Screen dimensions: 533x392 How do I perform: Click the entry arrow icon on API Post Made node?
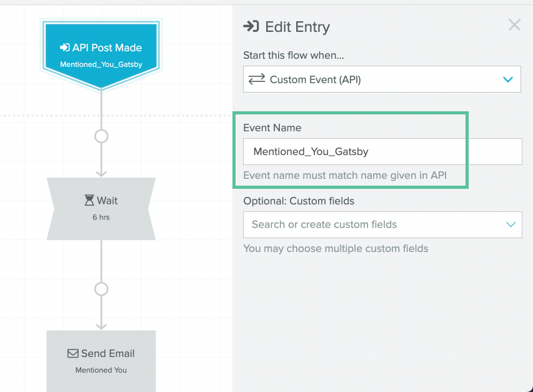tap(65, 48)
